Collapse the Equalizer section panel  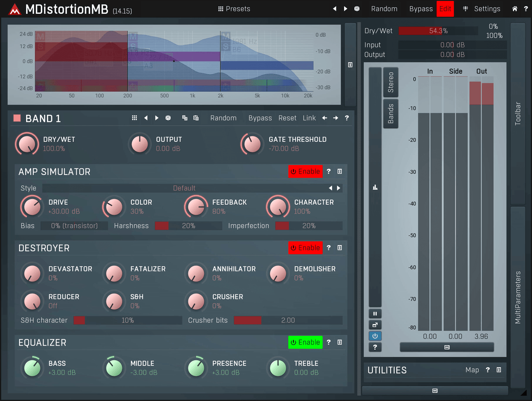[x=340, y=343]
